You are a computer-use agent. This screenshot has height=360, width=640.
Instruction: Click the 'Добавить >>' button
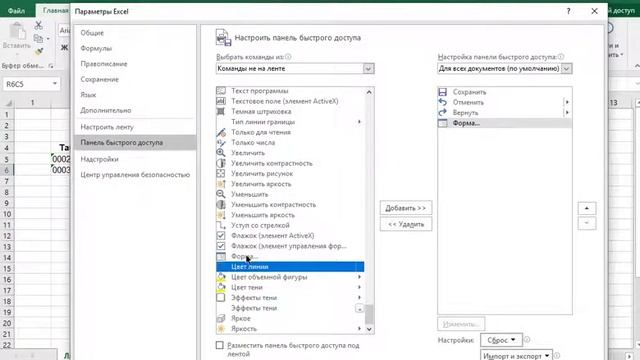tap(406, 208)
